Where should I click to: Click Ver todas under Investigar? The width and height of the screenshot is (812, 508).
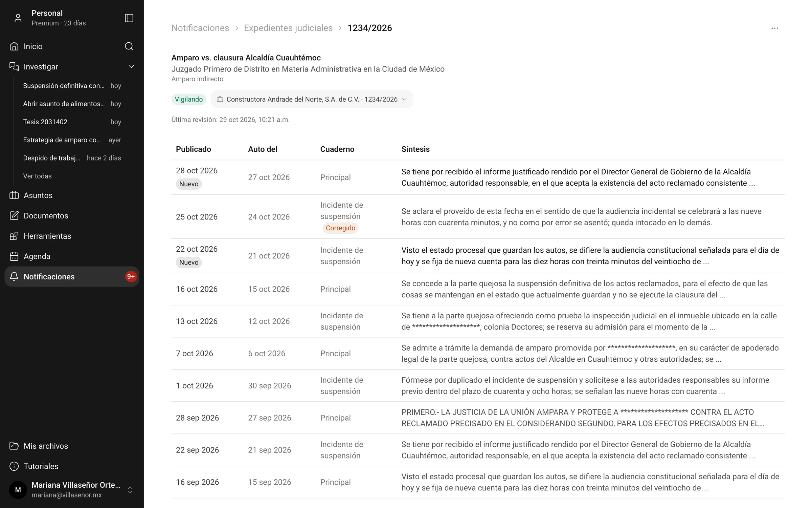(x=37, y=176)
